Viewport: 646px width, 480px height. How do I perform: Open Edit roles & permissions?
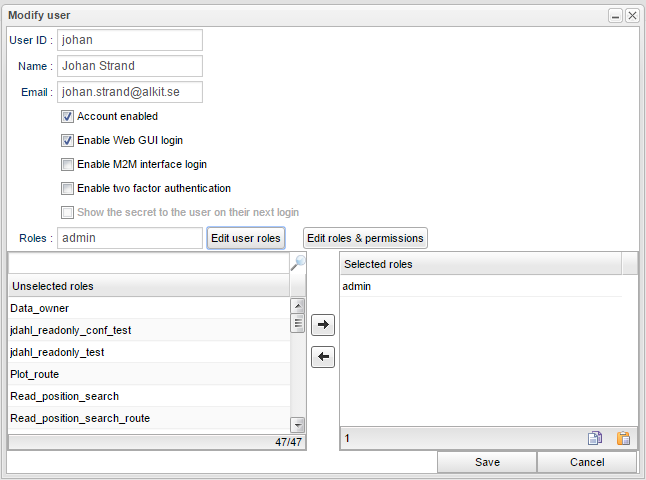(365, 238)
